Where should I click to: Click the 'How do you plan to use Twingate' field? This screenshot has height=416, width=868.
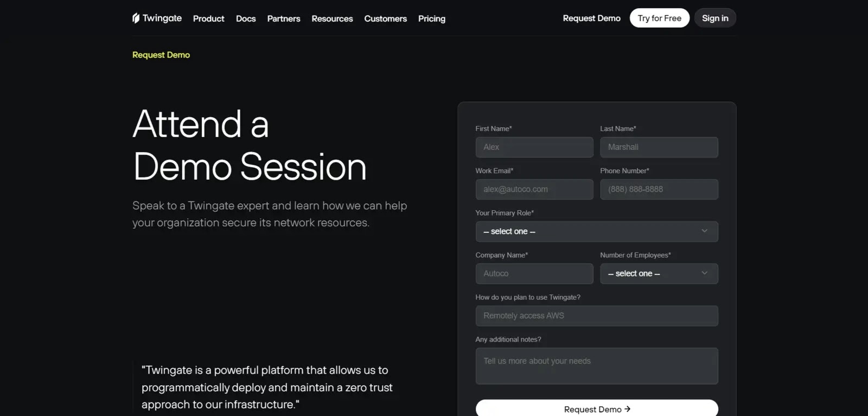point(597,316)
